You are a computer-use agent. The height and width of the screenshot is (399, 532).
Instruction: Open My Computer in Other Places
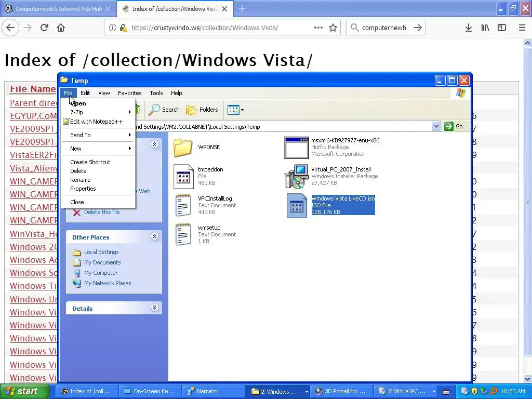coord(101,273)
